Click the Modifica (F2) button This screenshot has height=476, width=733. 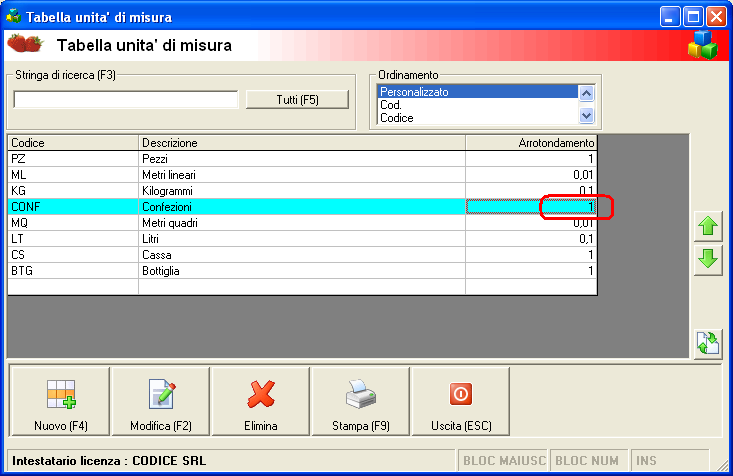click(x=161, y=402)
